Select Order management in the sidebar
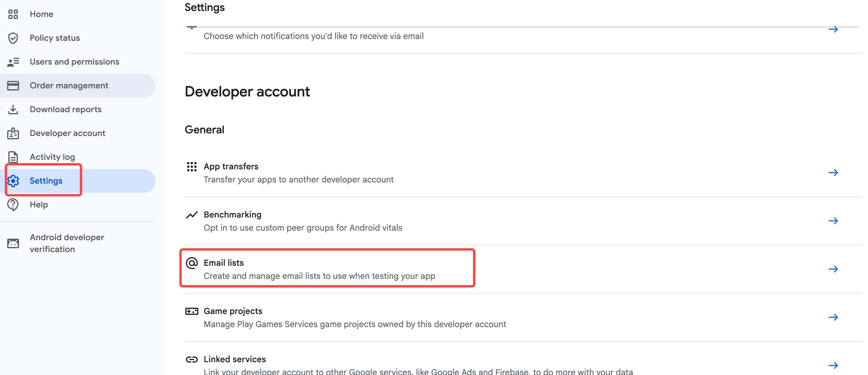 coord(69,85)
